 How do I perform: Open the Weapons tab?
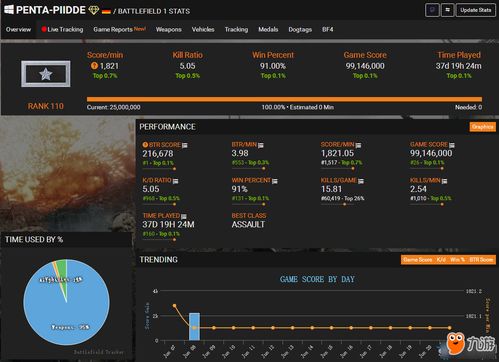pos(169,29)
